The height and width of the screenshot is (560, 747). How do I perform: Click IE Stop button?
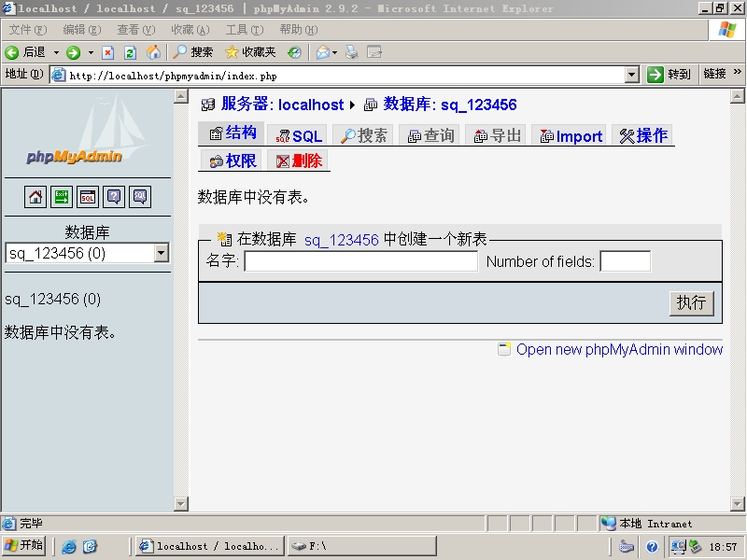pos(108,52)
